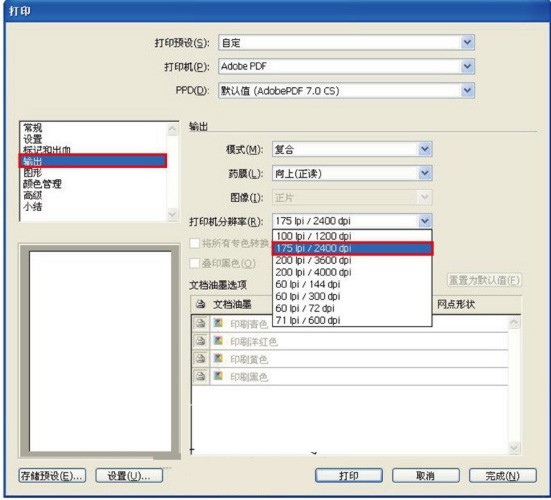
Task: Click the 存储预设 button
Action: coord(52,476)
